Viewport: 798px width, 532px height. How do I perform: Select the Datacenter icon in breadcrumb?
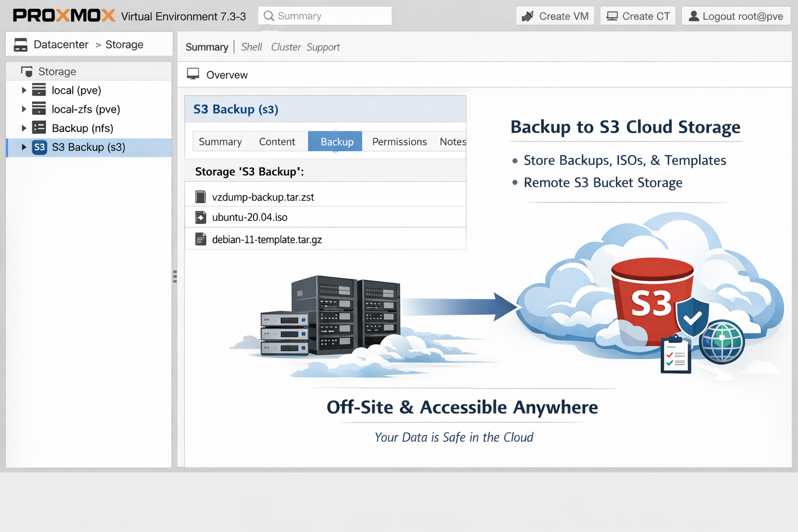(20, 44)
